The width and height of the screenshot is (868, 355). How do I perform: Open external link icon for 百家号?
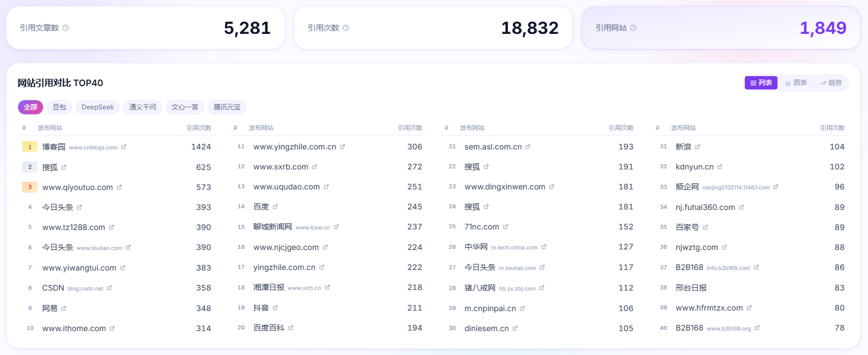click(x=705, y=227)
